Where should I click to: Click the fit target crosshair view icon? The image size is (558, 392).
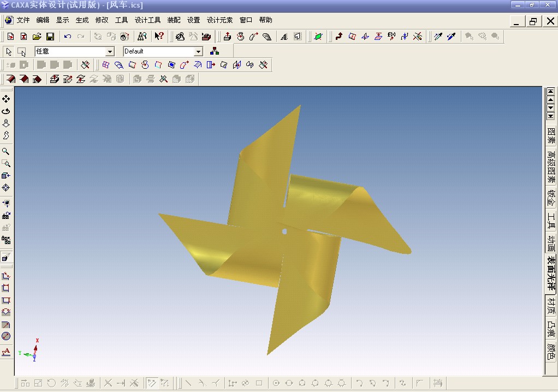tap(6, 188)
